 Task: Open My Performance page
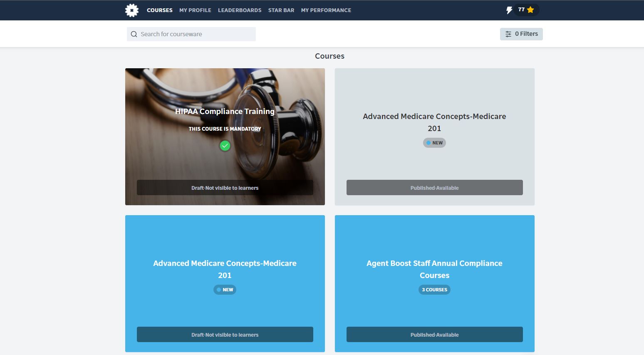click(x=326, y=10)
